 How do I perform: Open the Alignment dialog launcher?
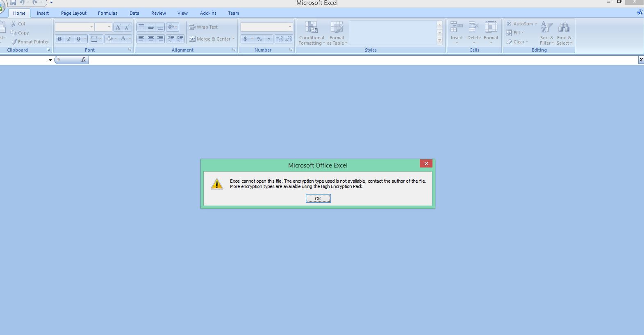[234, 50]
